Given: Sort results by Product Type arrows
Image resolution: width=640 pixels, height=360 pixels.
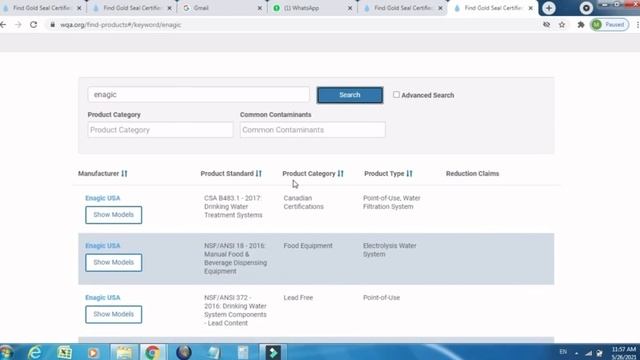Looking at the screenshot, I should (x=409, y=173).
